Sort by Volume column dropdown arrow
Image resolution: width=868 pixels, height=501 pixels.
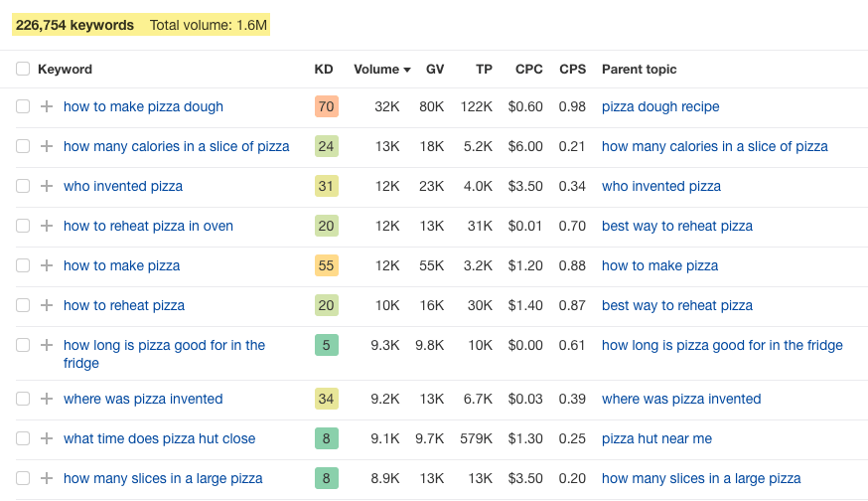point(407,70)
